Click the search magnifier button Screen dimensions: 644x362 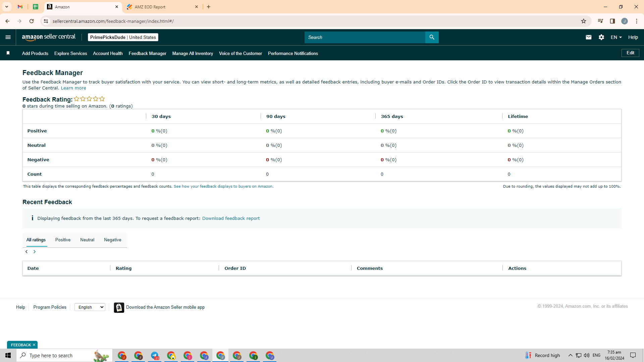click(432, 37)
